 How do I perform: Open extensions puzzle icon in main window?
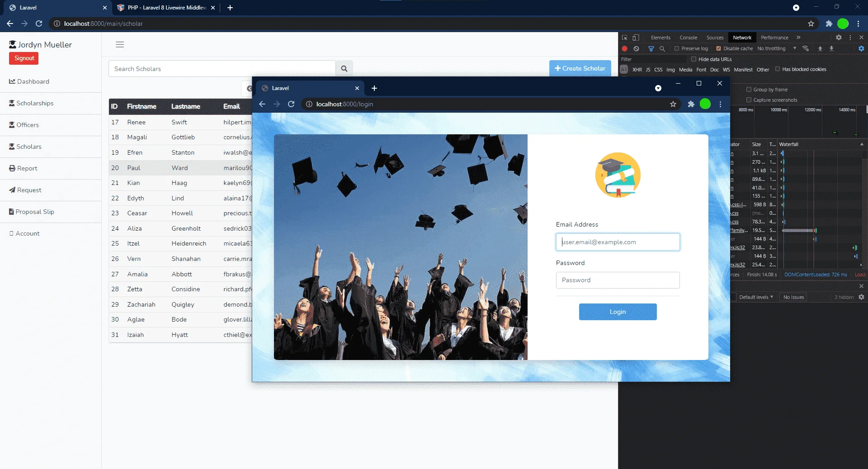[829, 24]
